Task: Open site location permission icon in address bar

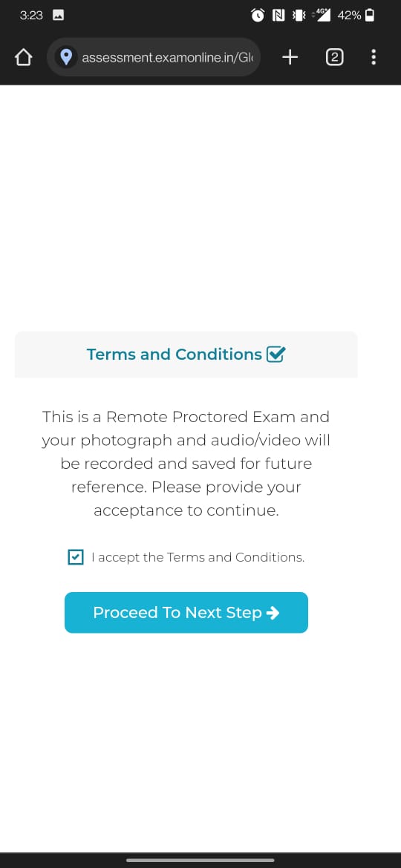Action: [66, 57]
